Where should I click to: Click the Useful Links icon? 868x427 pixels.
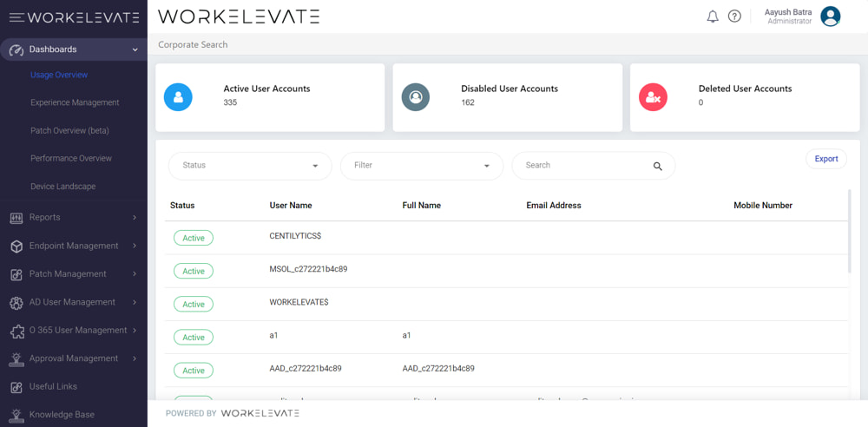[x=16, y=386]
